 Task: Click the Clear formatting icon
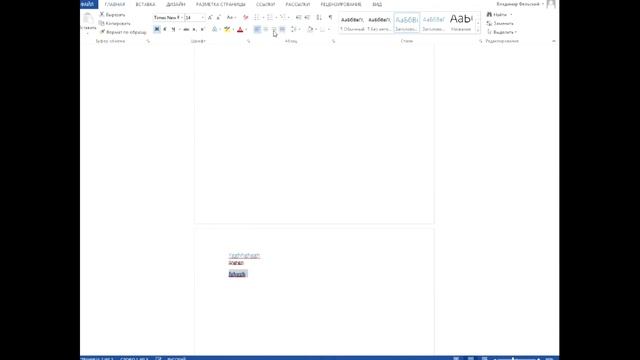[245, 18]
